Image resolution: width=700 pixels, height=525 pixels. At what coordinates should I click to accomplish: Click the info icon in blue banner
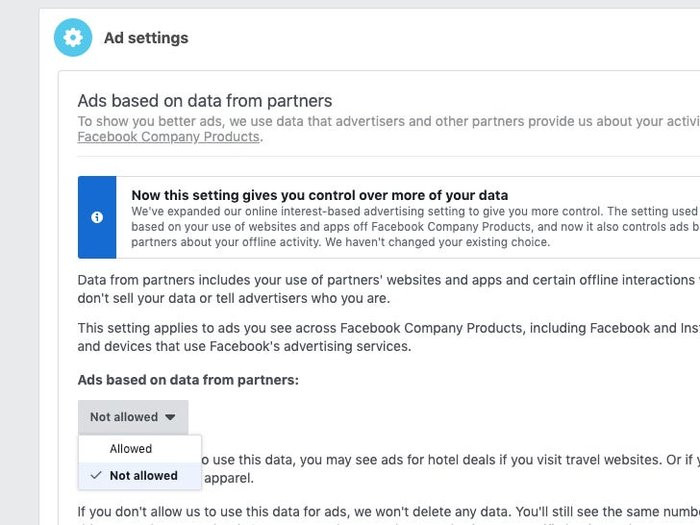click(97, 217)
